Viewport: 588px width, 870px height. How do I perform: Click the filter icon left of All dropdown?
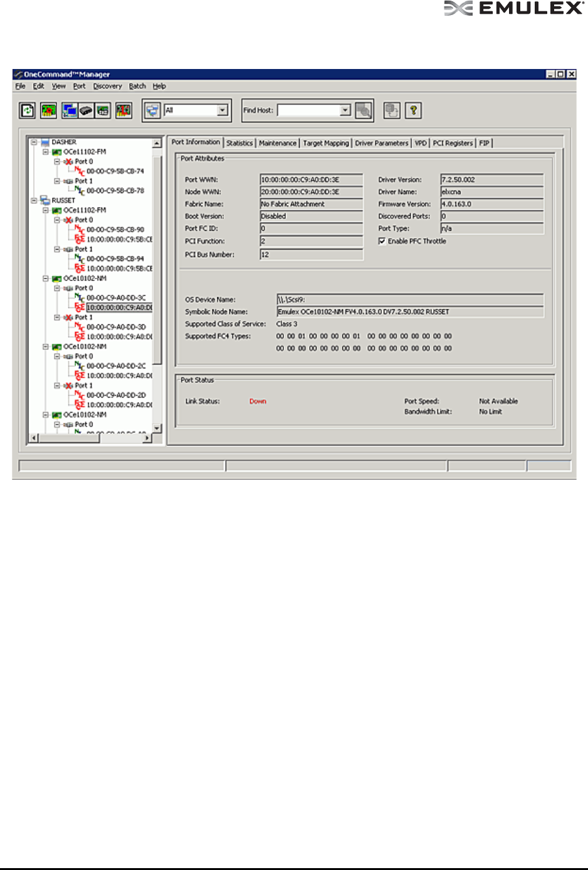click(x=152, y=110)
